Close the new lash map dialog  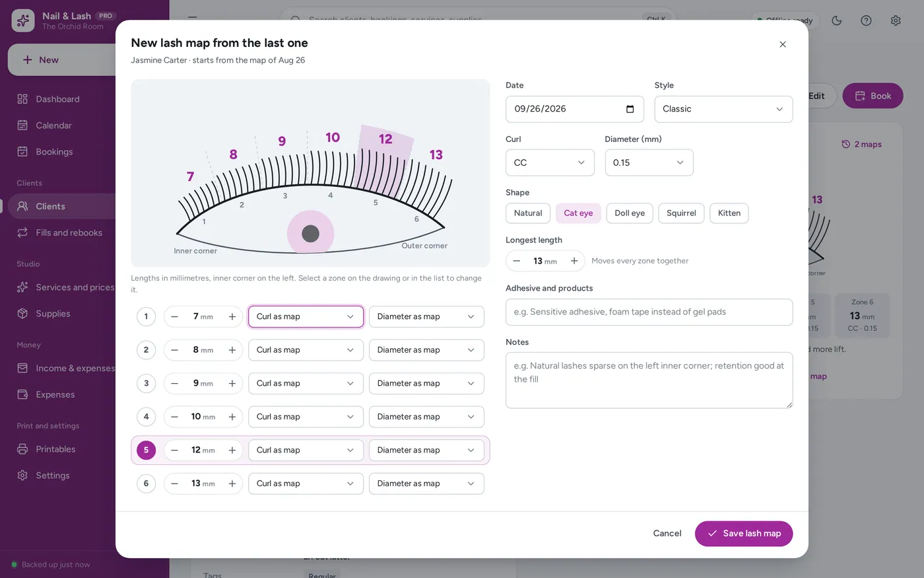click(x=783, y=44)
